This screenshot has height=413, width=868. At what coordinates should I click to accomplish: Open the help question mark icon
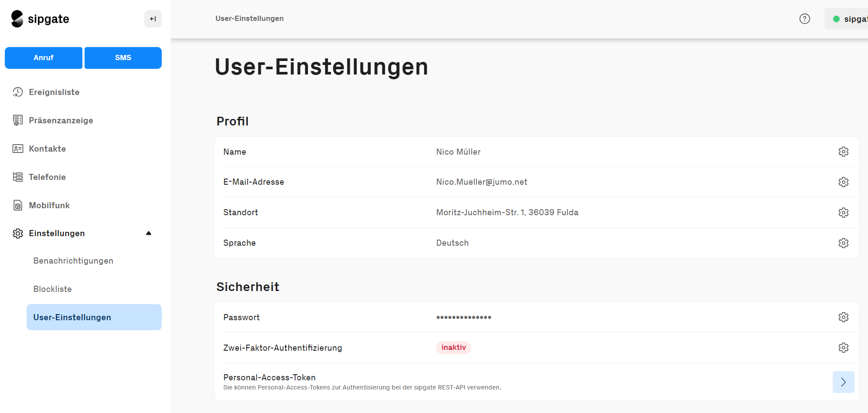pos(804,19)
